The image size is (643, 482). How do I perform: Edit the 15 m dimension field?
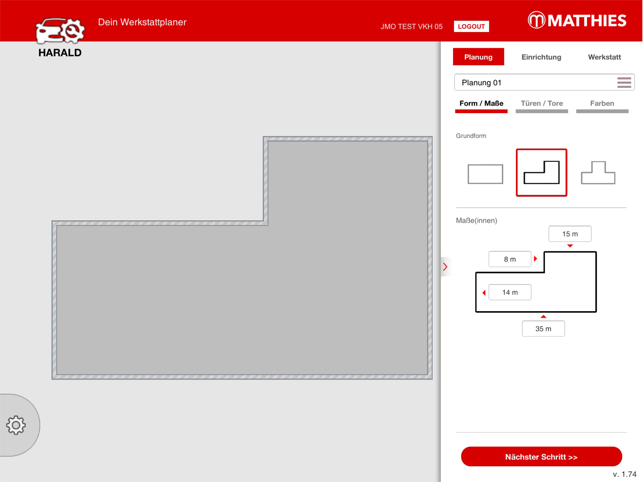[x=570, y=234]
